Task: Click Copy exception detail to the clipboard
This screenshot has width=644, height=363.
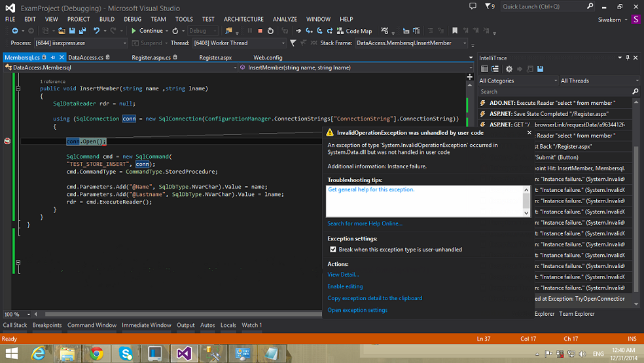Action: pyautogui.click(x=374, y=298)
